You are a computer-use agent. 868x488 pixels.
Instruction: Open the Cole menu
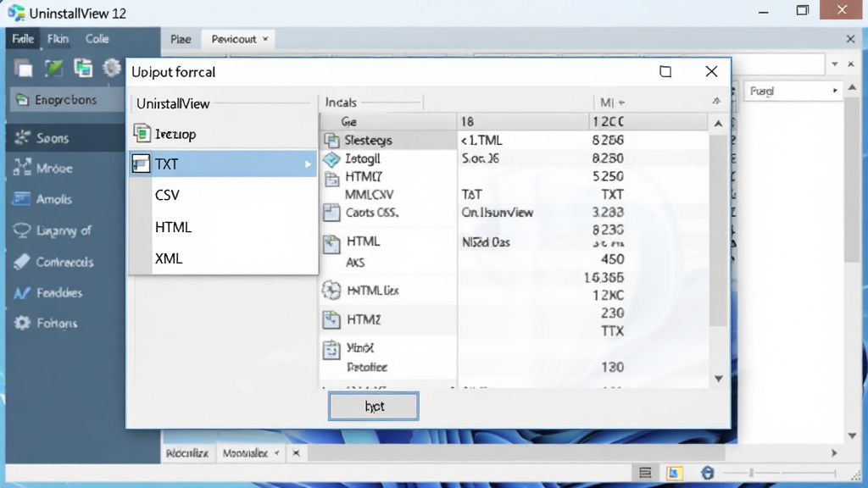(x=97, y=39)
